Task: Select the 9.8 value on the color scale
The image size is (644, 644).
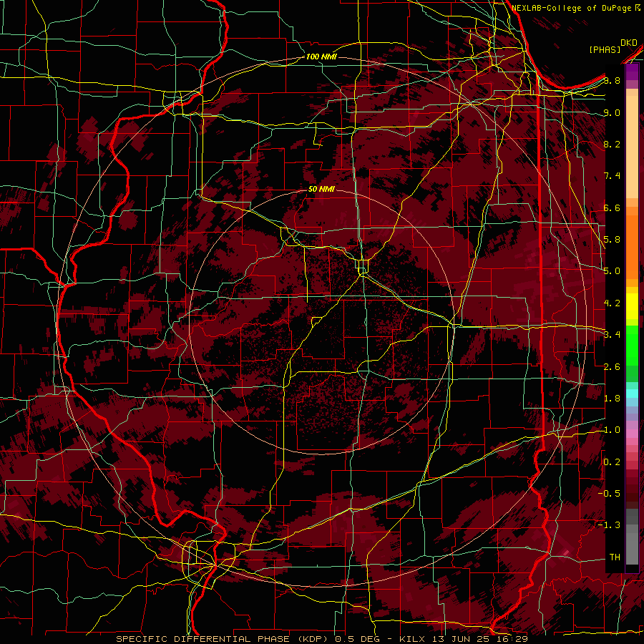Action: 612,80
